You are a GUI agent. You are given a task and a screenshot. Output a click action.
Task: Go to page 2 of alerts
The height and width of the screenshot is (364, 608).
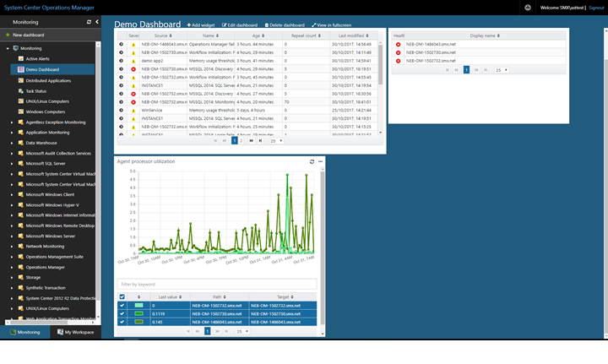pyautogui.click(x=242, y=141)
